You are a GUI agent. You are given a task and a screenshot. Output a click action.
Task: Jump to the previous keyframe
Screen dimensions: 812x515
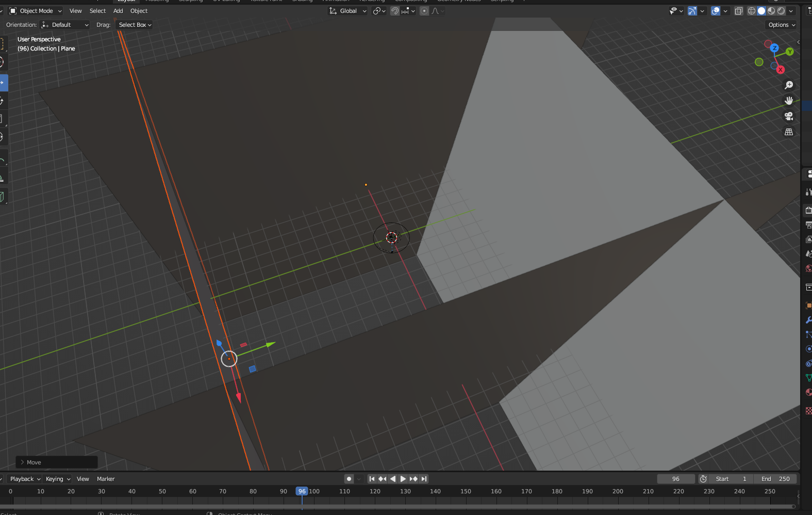coord(382,479)
